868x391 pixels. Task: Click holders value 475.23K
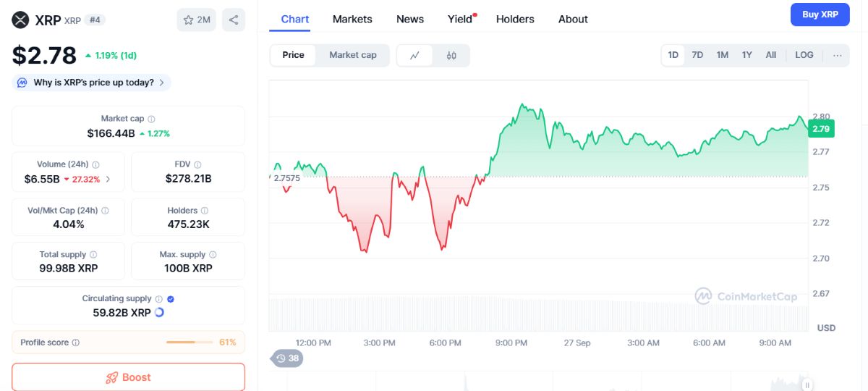pos(188,224)
